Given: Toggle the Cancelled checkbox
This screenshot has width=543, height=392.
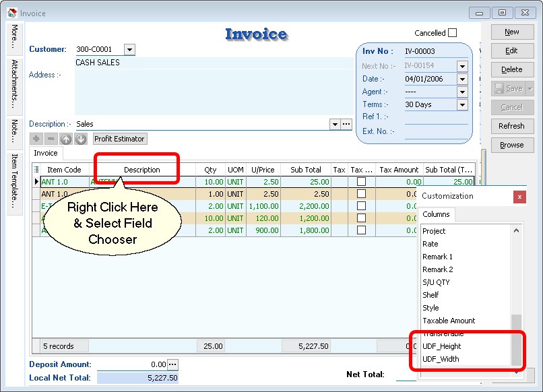Looking at the screenshot, I should click(452, 33).
